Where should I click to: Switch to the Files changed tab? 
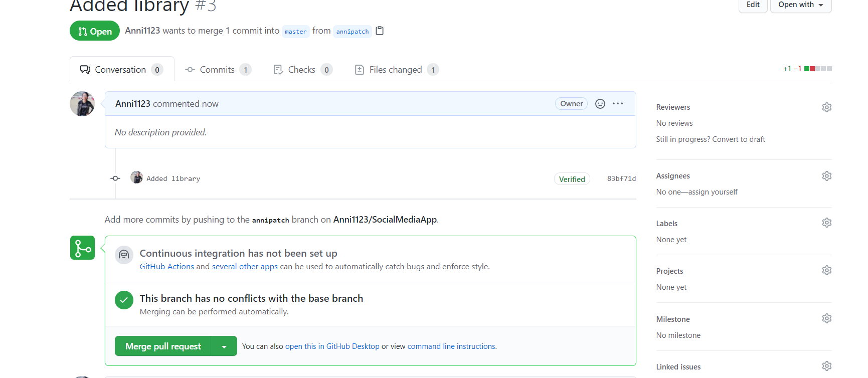pyautogui.click(x=396, y=70)
